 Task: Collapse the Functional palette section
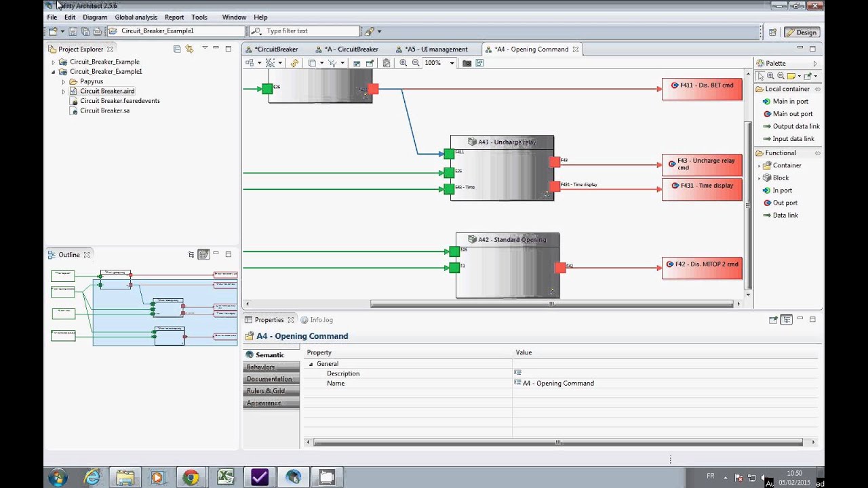(x=817, y=153)
